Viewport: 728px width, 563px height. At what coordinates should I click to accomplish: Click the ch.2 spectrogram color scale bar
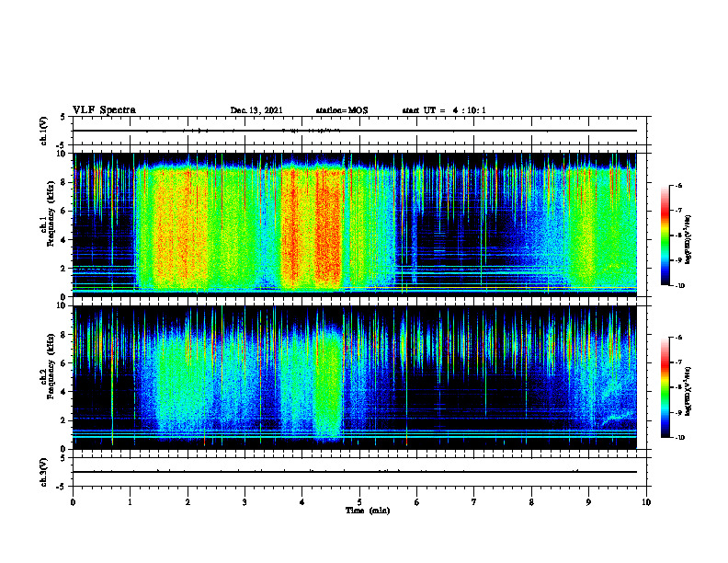665,387
